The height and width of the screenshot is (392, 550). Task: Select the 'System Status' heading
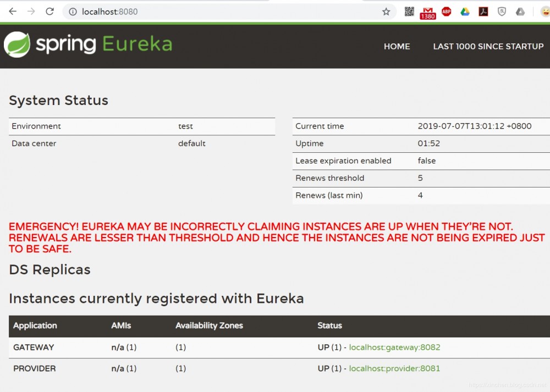pos(59,100)
